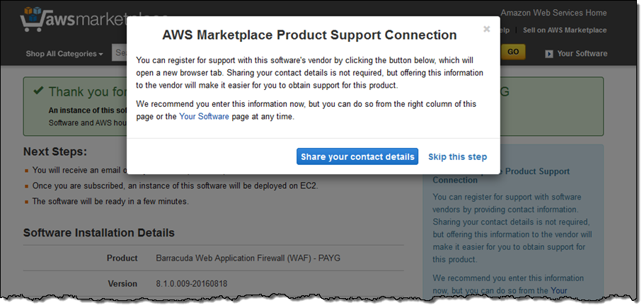The image size is (644, 308).
Task: Click the green success checkmark icon
Action: tap(37, 91)
